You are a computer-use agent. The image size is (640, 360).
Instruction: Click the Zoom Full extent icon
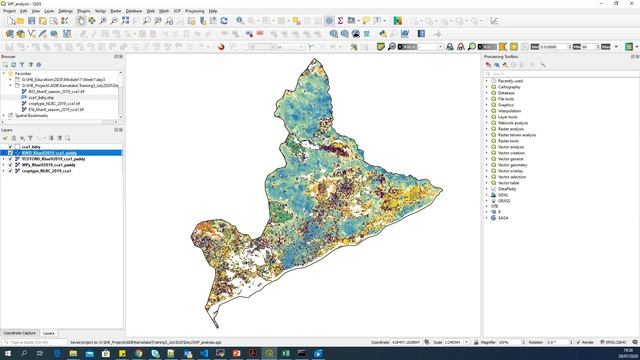point(125,21)
